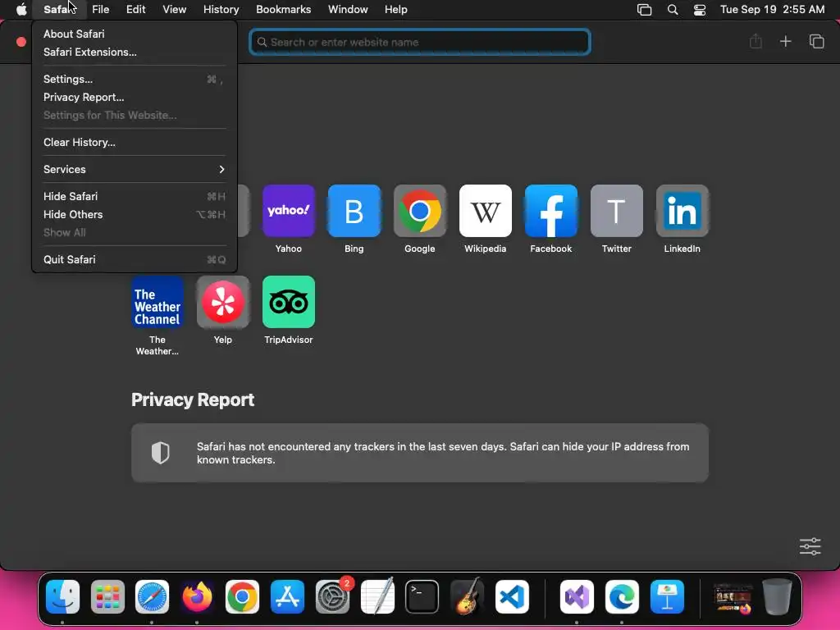Click the Privacy Report heading

192,399
